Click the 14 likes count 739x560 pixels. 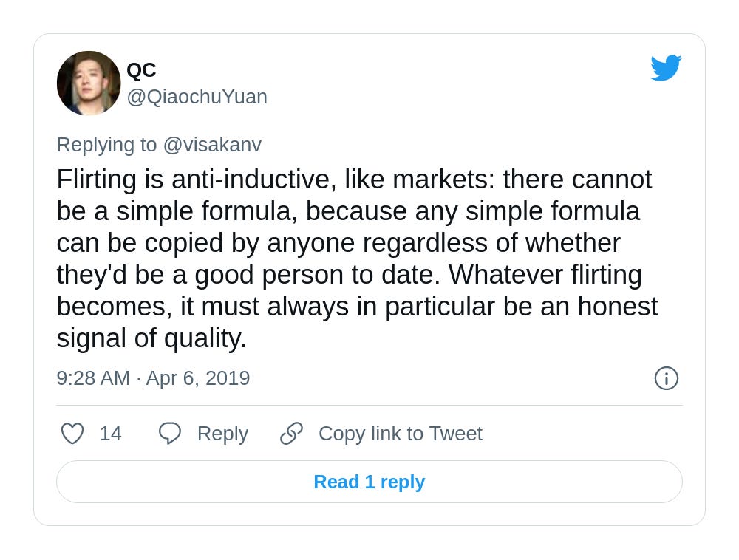(x=111, y=434)
